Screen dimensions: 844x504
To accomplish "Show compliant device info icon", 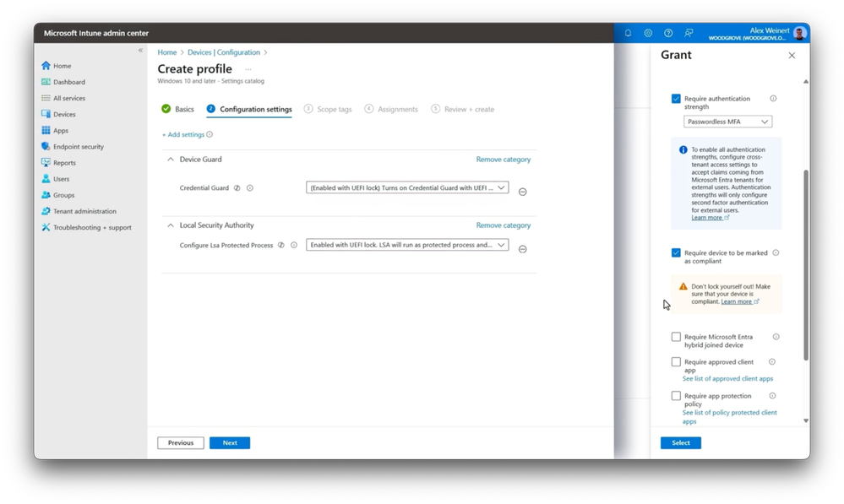I will click(x=776, y=252).
